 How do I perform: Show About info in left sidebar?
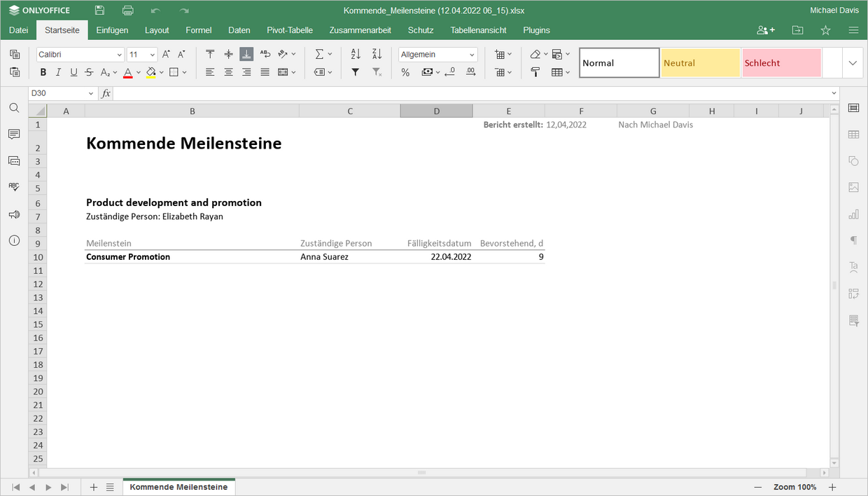14,240
